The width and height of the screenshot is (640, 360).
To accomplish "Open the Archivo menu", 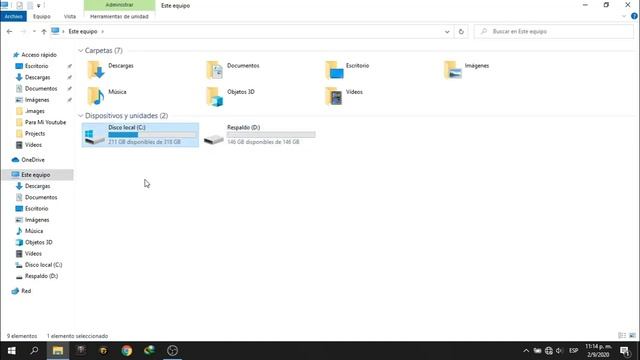I will pos(13,16).
